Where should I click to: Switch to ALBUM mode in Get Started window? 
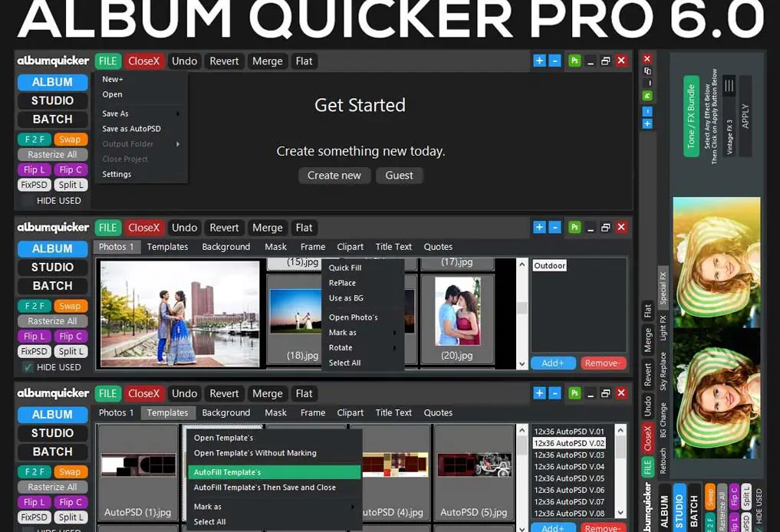[x=53, y=82]
